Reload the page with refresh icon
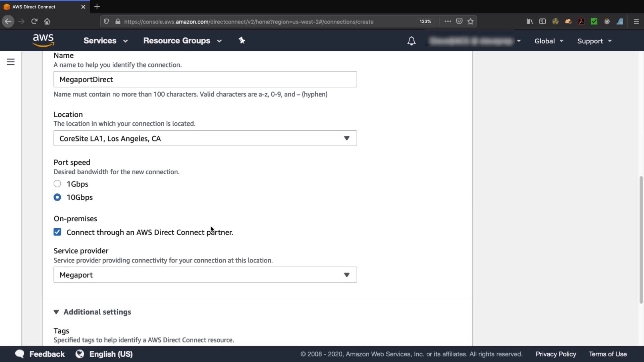The width and height of the screenshot is (644, 362). [x=34, y=21]
